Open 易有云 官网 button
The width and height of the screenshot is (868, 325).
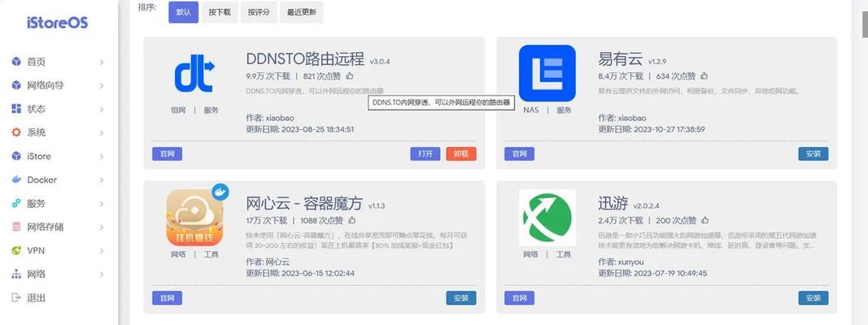(x=519, y=154)
